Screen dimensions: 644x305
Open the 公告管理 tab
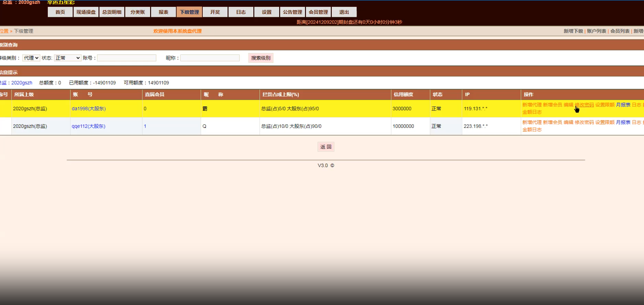coord(292,12)
